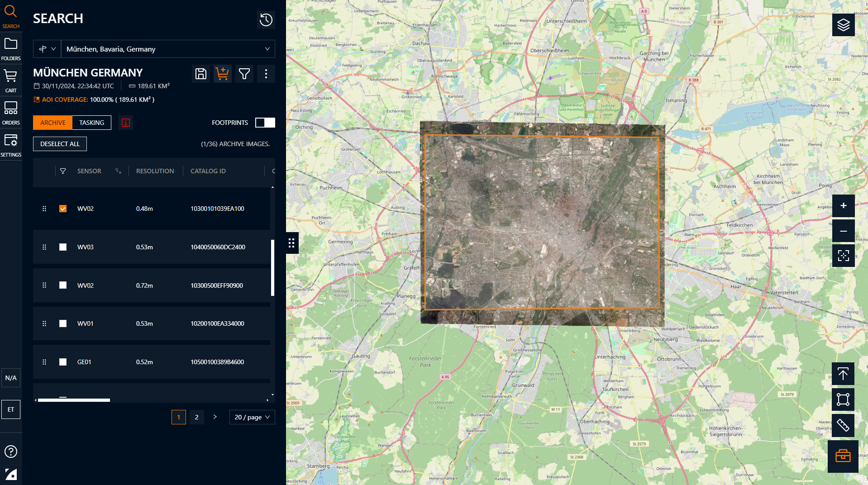Click the Deselect All button
The width and height of the screenshot is (868, 485).
[60, 144]
